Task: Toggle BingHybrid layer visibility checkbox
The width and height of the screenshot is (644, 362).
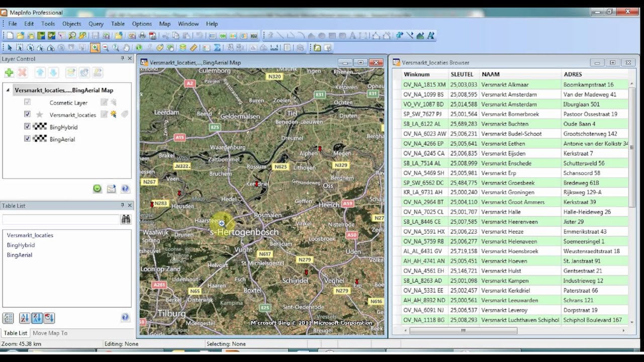Action: coord(28,127)
